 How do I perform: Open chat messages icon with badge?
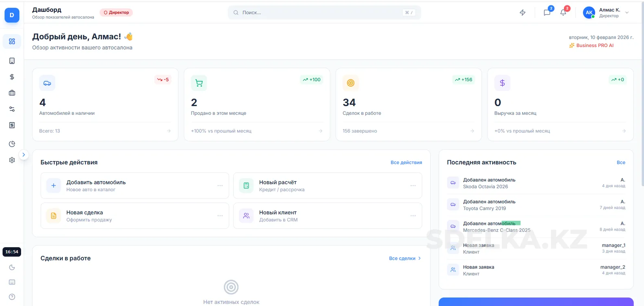tap(547, 13)
